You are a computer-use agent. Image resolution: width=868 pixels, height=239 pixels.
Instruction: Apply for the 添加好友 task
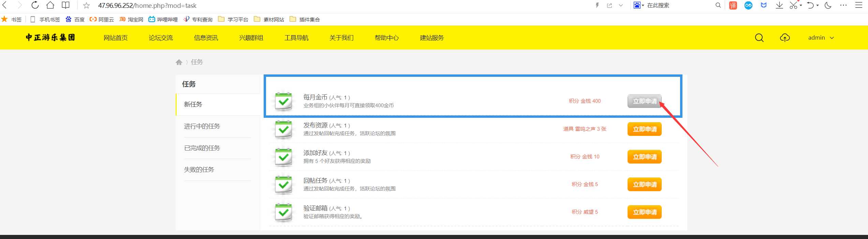point(644,157)
